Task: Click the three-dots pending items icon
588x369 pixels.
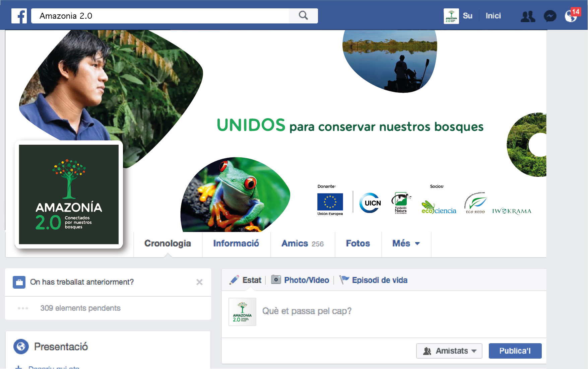Action: (23, 308)
